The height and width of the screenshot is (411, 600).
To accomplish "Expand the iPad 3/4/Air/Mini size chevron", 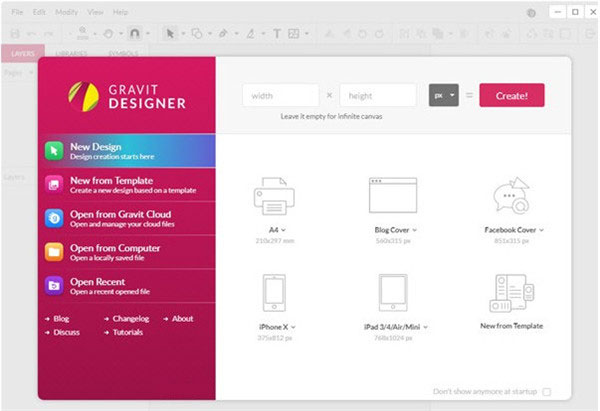I will click(x=426, y=327).
